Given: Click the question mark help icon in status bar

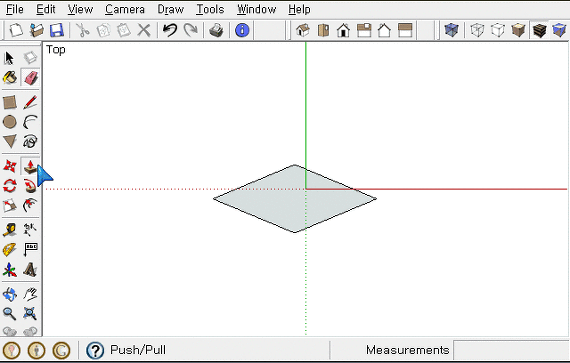Looking at the screenshot, I should pos(95,350).
